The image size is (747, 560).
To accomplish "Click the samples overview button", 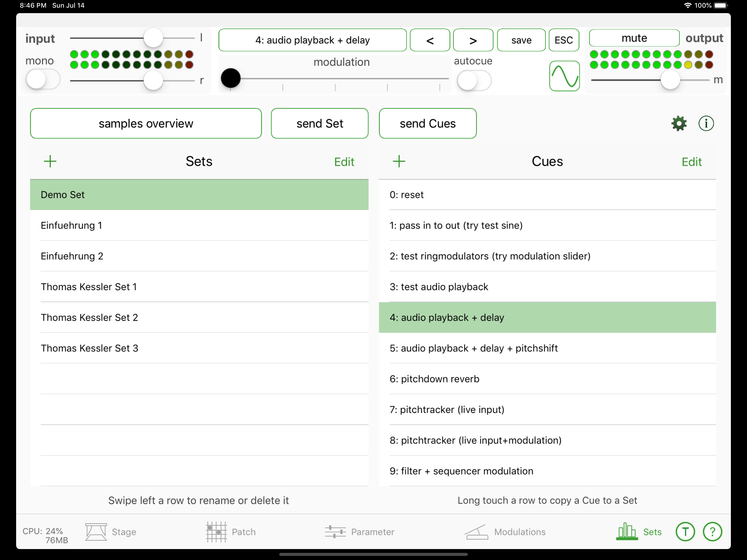I will [x=146, y=124].
